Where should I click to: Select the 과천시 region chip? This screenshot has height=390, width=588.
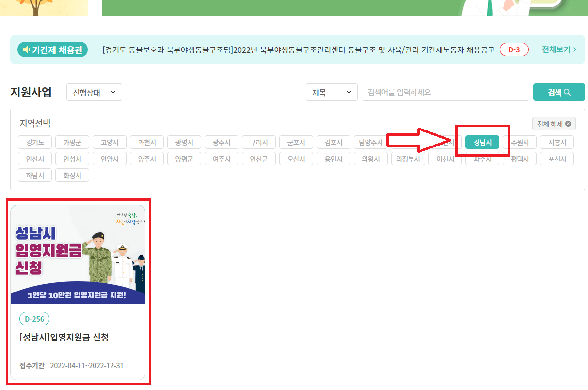pyautogui.click(x=147, y=142)
